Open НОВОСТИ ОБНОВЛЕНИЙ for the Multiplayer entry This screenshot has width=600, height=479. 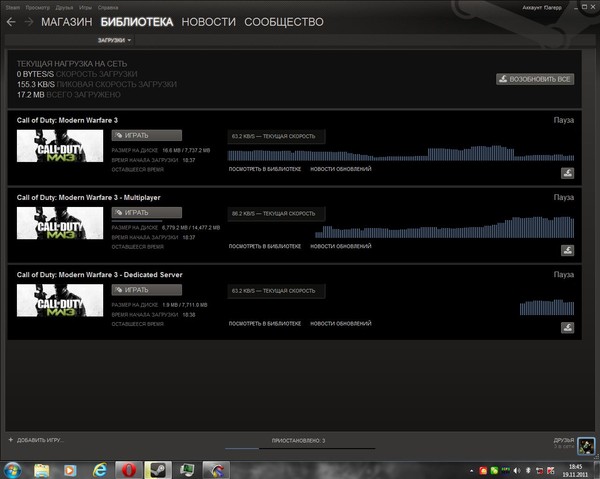click(x=341, y=246)
